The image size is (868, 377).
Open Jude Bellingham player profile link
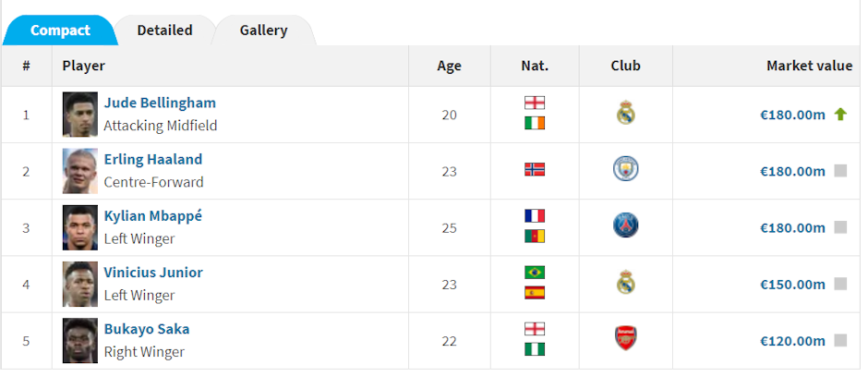[160, 103]
